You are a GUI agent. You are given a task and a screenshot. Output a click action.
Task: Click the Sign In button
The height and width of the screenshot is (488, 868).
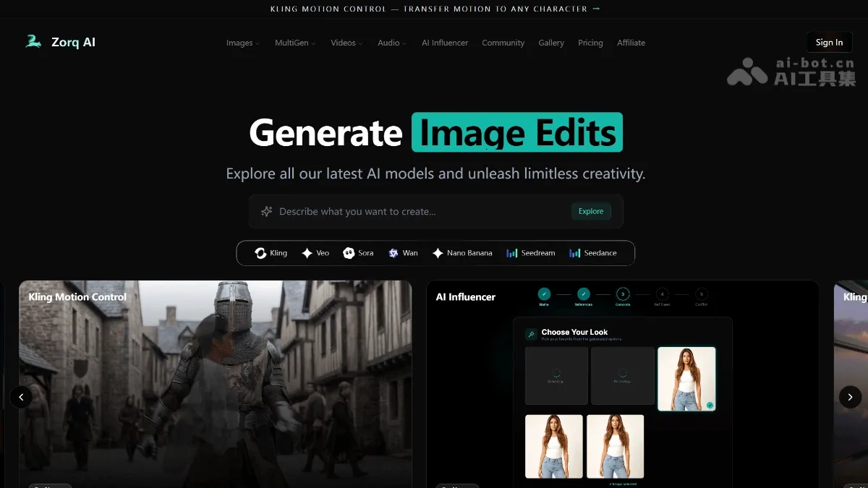pos(829,42)
